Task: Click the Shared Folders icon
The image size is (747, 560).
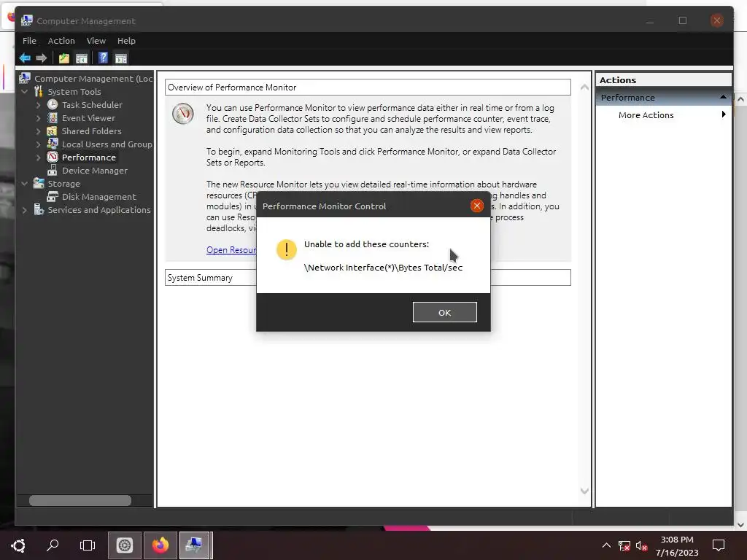Action: click(53, 131)
